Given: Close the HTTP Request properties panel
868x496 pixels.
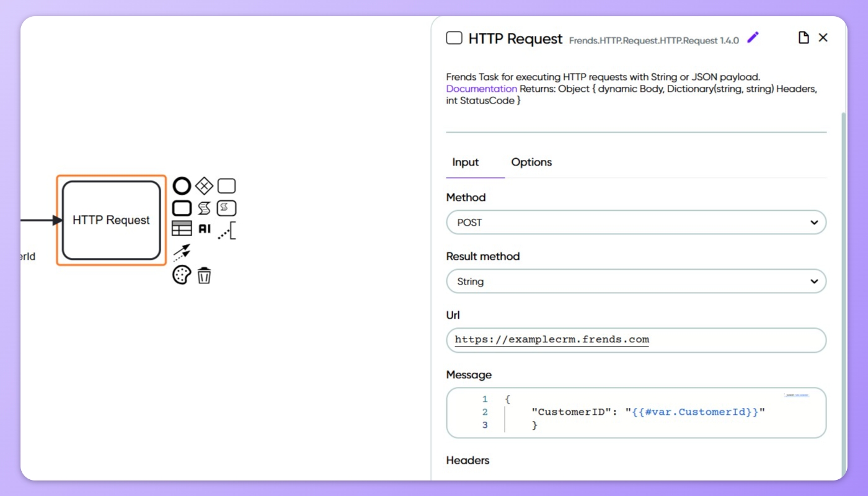Looking at the screenshot, I should pyautogui.click(x=823, y=38).
